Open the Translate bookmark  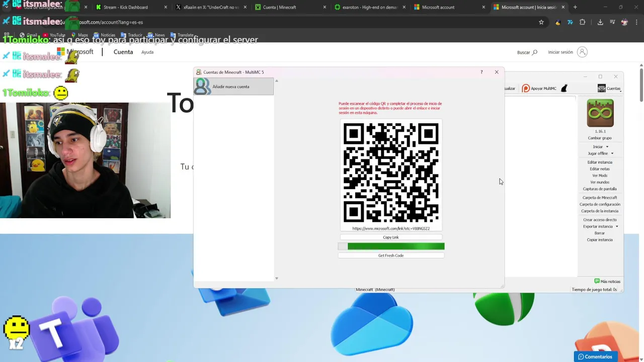(x=182, y=35)
